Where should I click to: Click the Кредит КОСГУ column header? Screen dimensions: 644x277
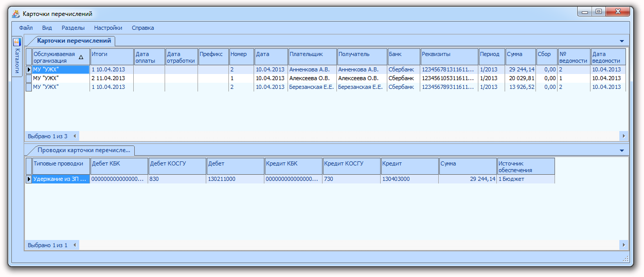352,167
